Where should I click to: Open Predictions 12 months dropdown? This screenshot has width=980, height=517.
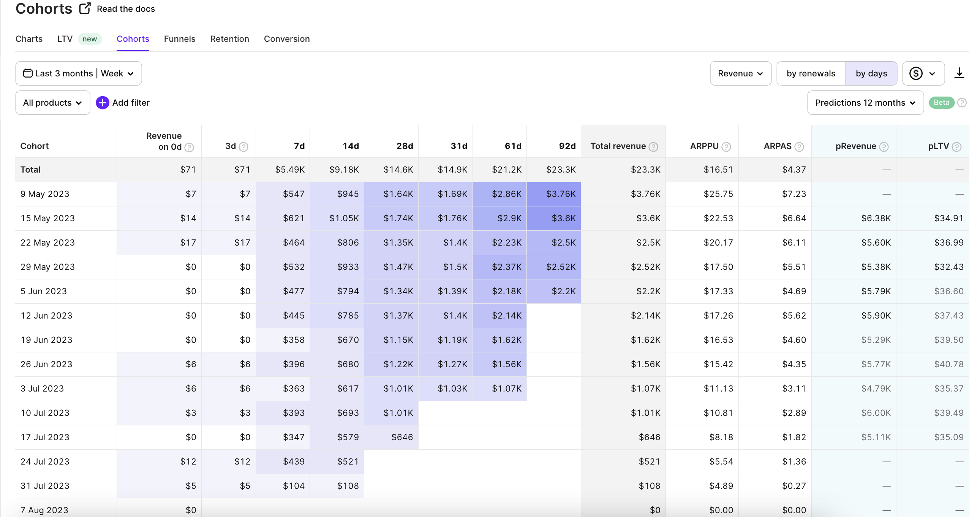click(x=865, y=102)
